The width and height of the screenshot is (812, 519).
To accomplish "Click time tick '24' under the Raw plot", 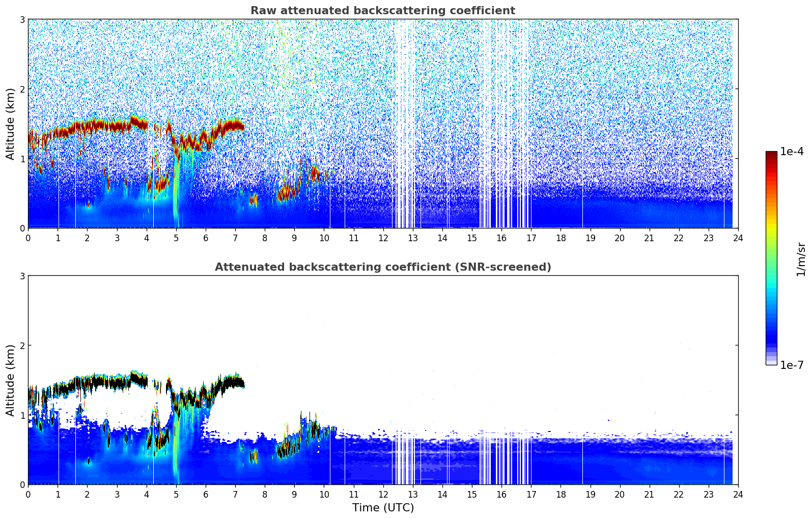I will click(x=738, y=238).
